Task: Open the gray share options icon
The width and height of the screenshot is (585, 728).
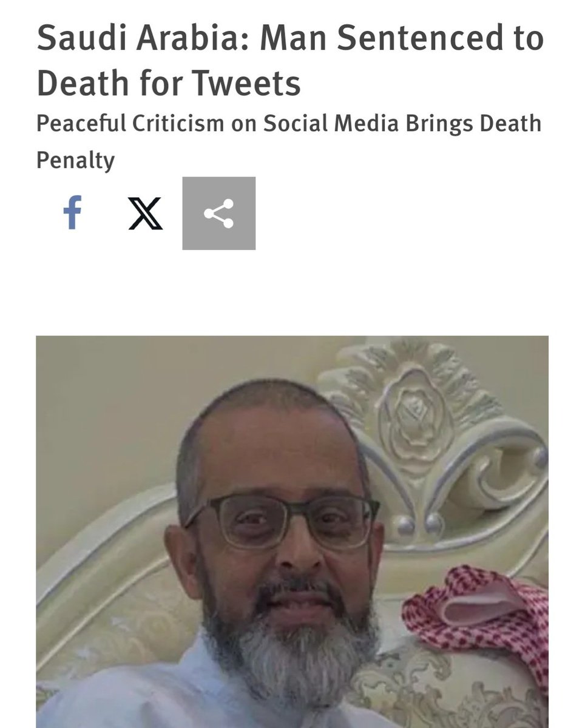Action: coord(219,213)
